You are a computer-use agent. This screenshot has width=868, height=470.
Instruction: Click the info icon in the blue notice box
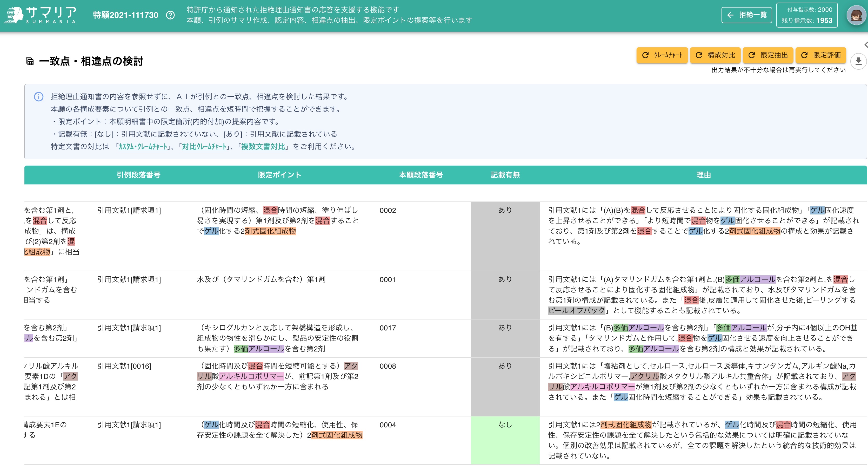pyautogui.click(x=39, y=97)
